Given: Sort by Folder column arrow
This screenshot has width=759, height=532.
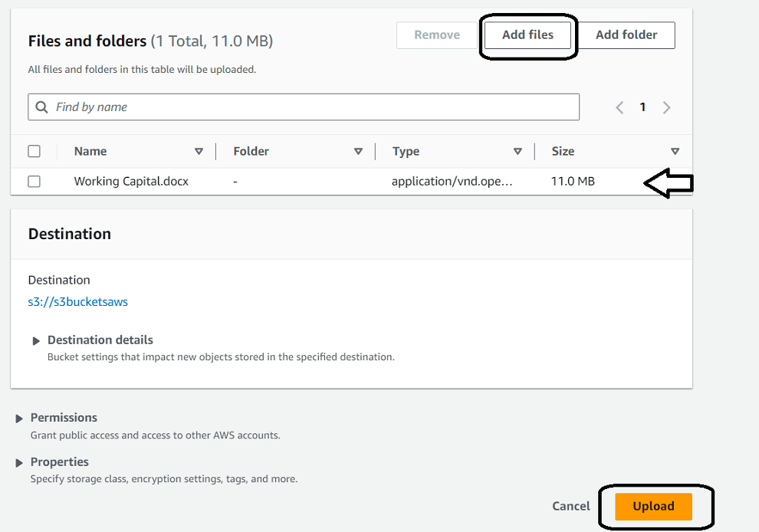Looking at the screenshot, I should point(358,152).
